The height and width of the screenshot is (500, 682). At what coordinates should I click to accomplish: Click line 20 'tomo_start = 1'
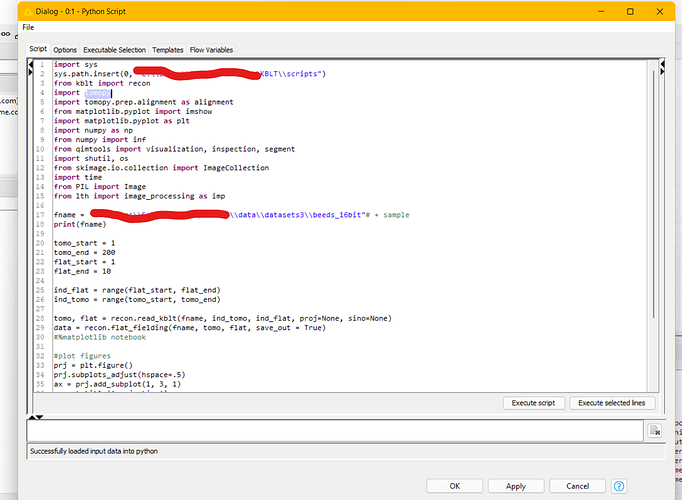[84, 243]
